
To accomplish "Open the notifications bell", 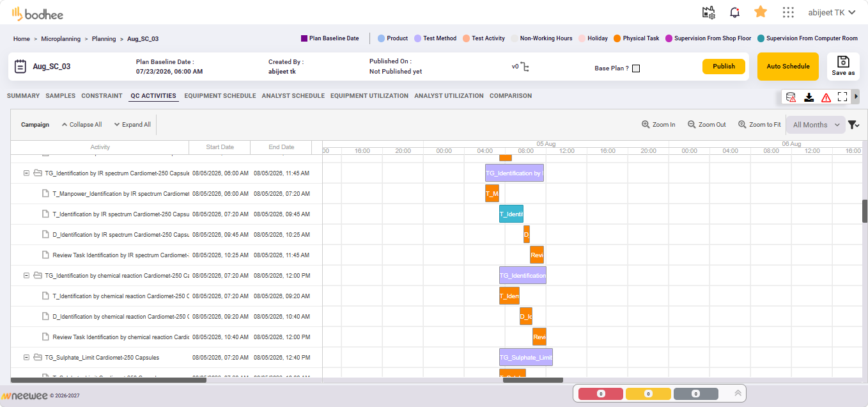I will coord(734,12).
